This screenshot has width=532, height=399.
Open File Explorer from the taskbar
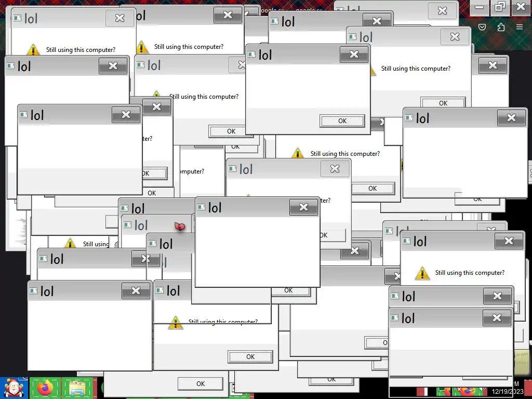click(x=78, y=388)
